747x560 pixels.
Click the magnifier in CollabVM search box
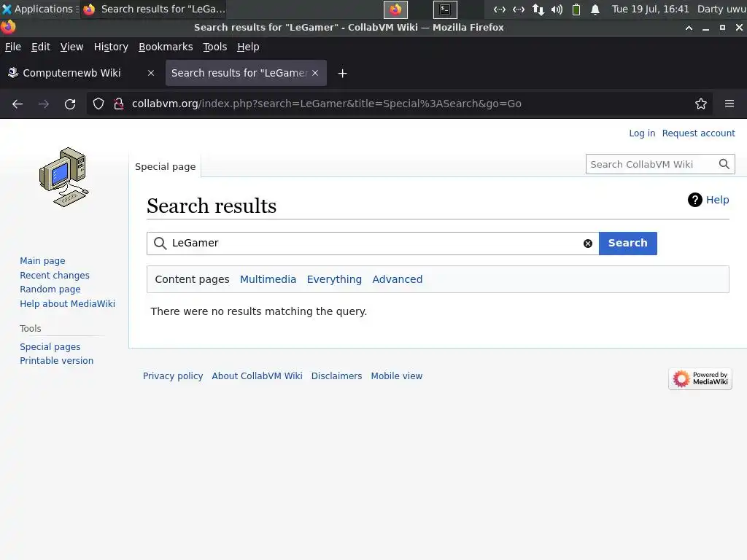click(724, 164)
